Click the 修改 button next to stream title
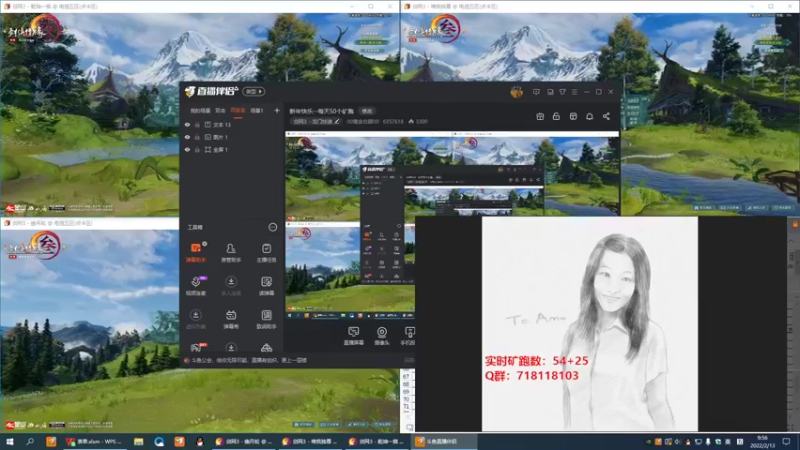Image resolution: width=800 pixels, height=450 pixels. pos(367,111)
